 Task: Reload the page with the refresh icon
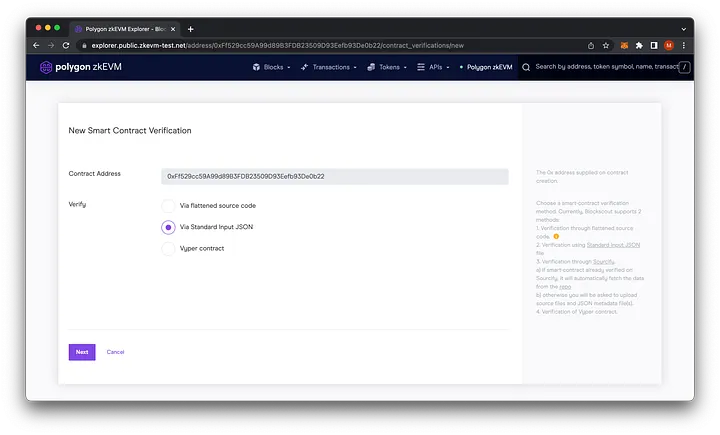(66, 45)
